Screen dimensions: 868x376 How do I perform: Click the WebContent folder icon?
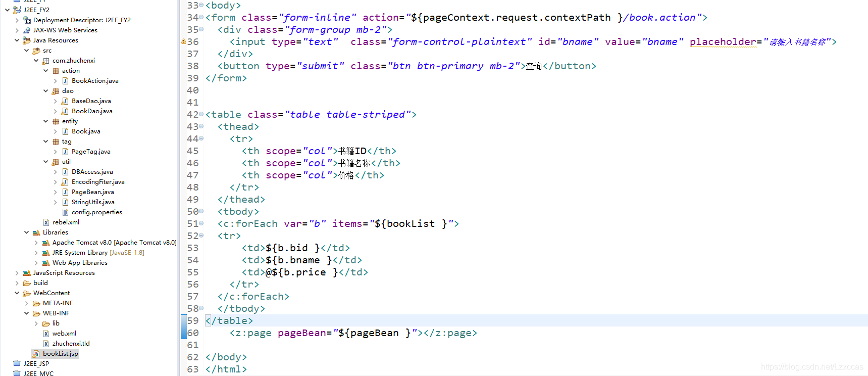point(27,293)
